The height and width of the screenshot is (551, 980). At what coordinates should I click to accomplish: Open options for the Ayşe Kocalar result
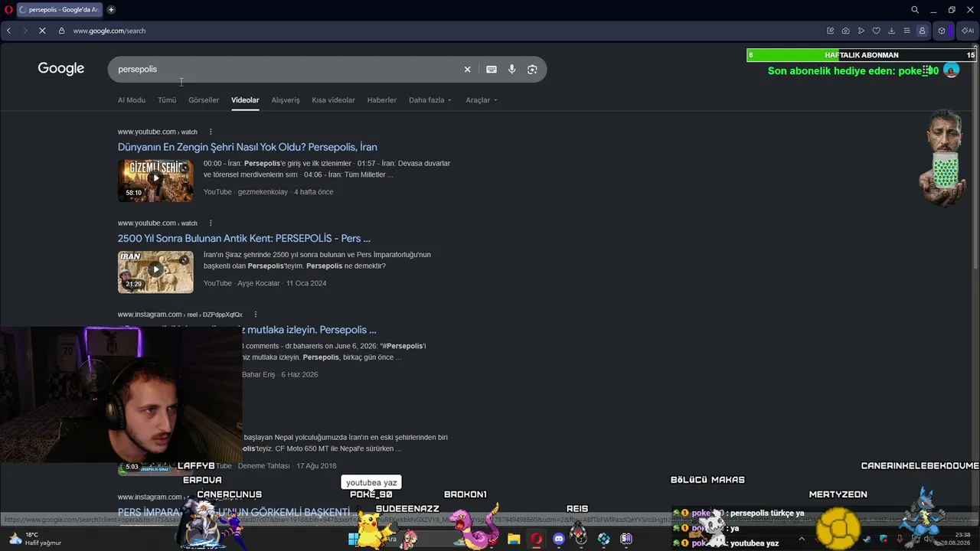(211, 223)
